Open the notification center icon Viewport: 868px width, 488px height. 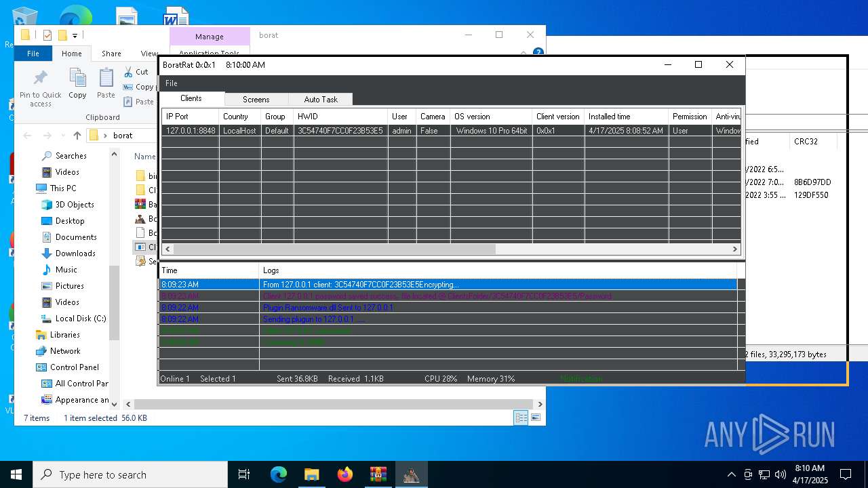[846, 474]
